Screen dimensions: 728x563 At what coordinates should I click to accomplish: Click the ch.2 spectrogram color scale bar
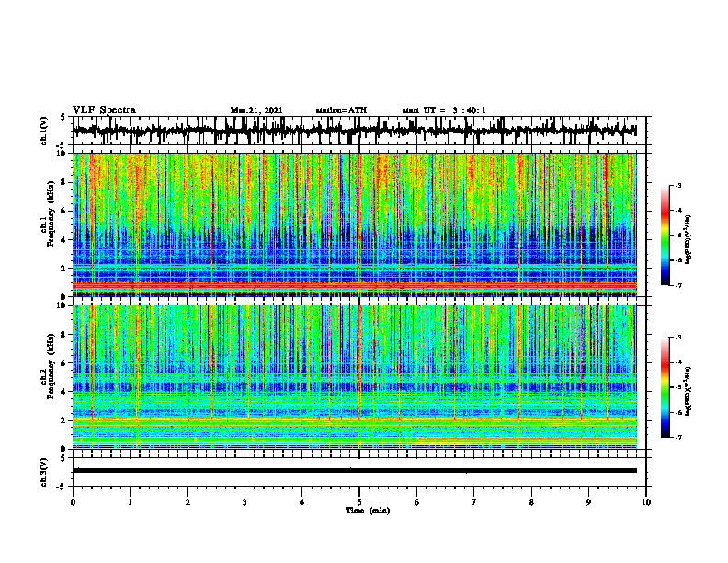click(665, 387)
